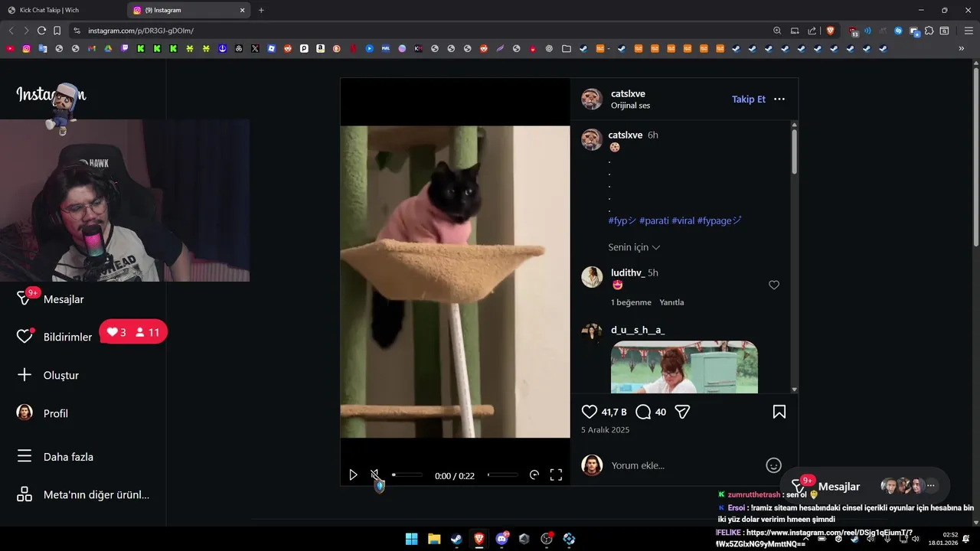The width and height of the screenshot is (980, 551).
Task: Enter fullscreen video mode
Action: (557, 475)
